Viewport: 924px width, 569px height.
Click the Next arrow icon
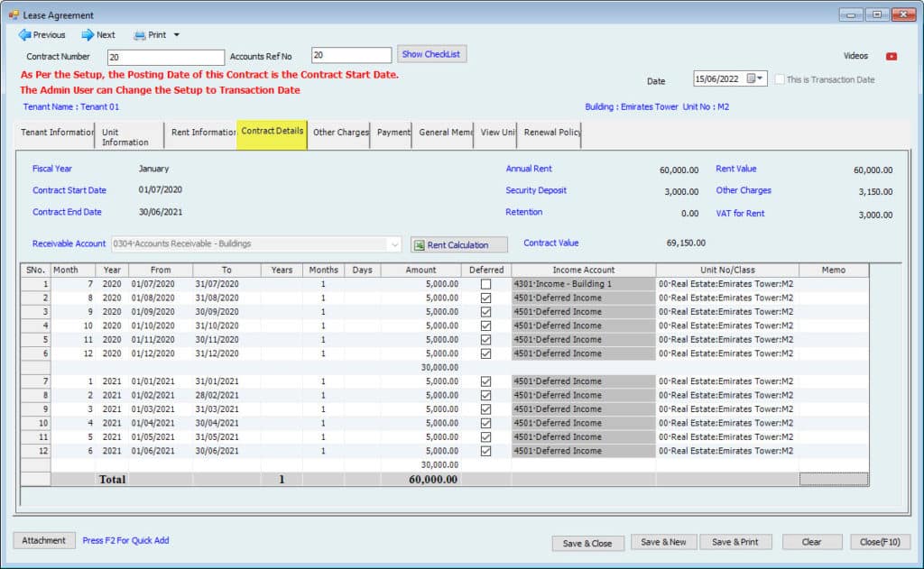(88, 35)
